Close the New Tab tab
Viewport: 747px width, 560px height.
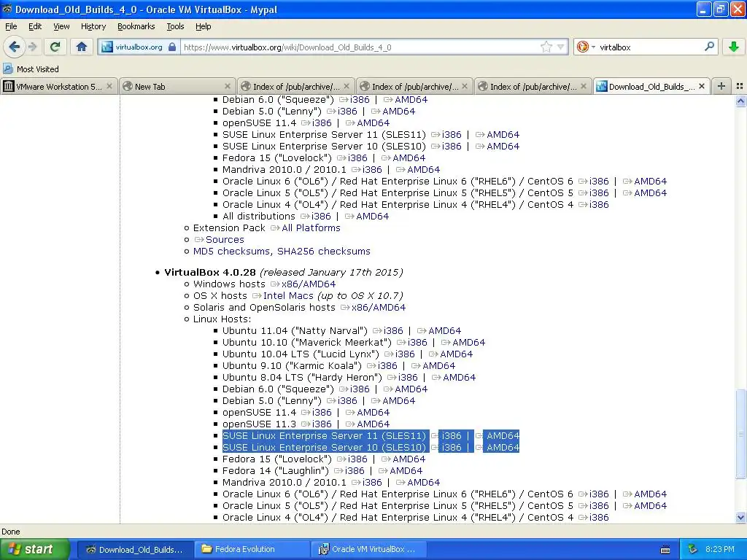228,86
